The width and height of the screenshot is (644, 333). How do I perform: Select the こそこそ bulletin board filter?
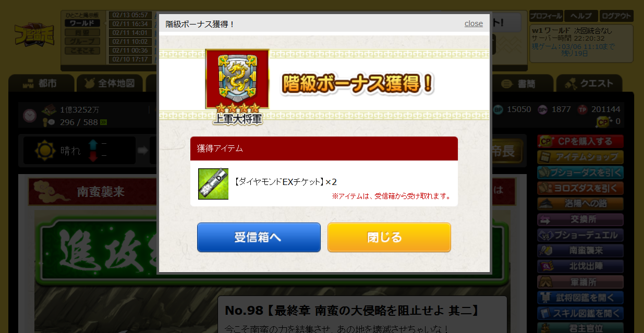[x=82, y=50]
